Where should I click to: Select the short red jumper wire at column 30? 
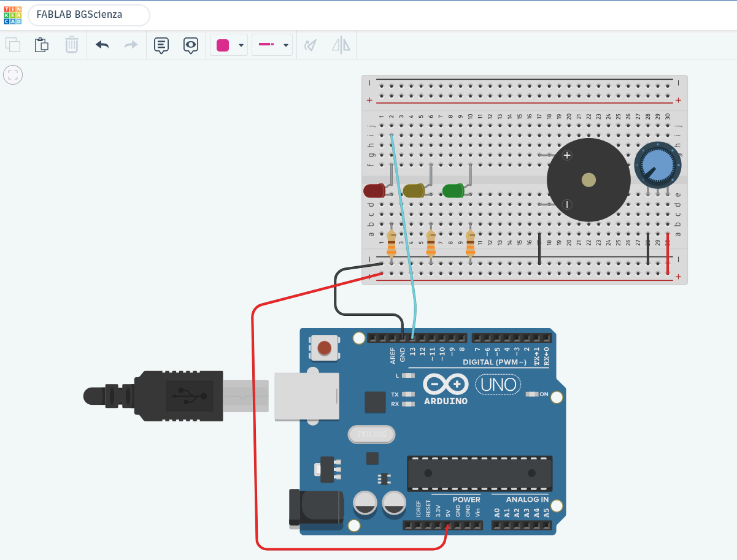668,254
